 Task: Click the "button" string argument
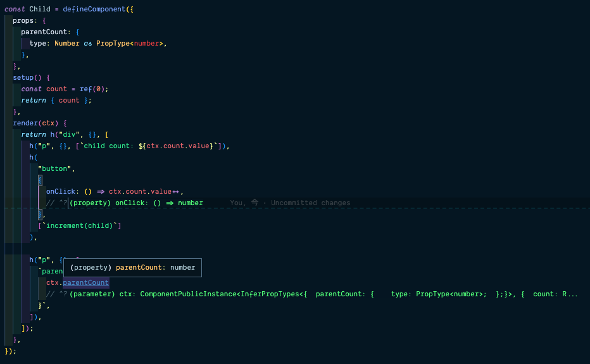coord(54,168)
